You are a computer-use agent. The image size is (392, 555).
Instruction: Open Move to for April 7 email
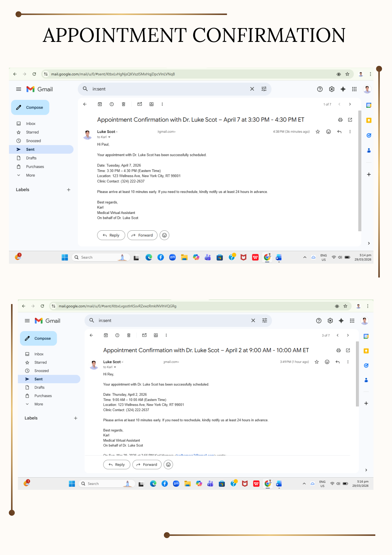coord(151,104)
